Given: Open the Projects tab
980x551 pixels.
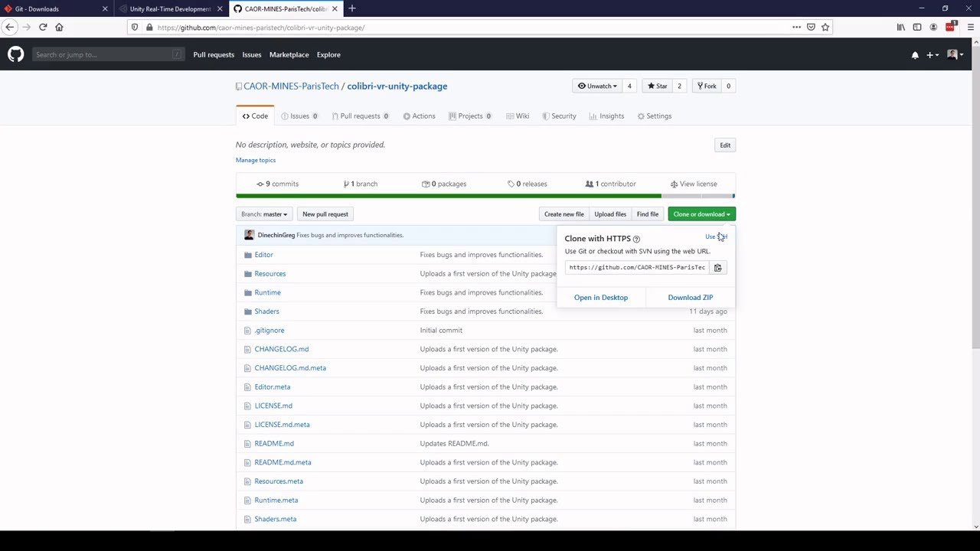Looking at the screenshot, I should (x=470, y=116).
